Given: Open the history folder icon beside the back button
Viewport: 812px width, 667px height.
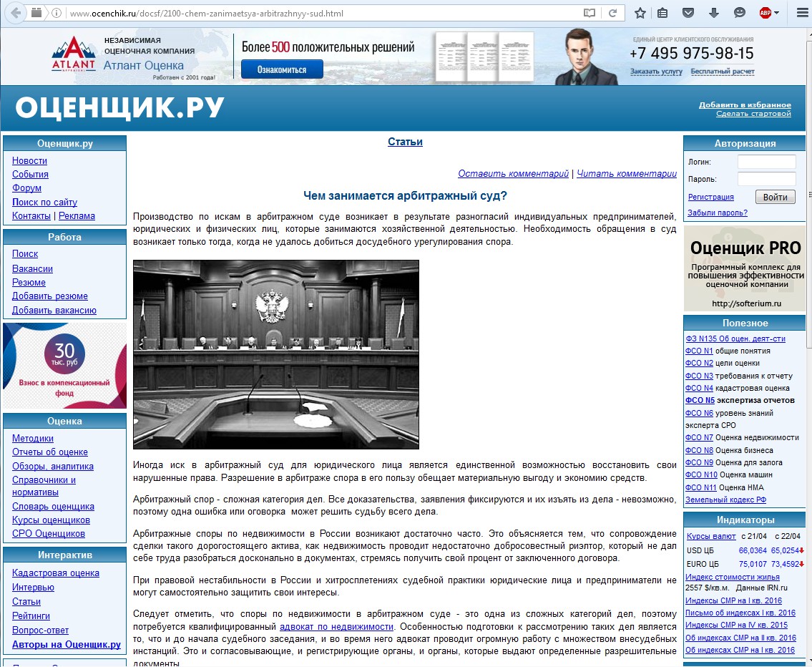Looking at the screenshot, I should point(36,13).
